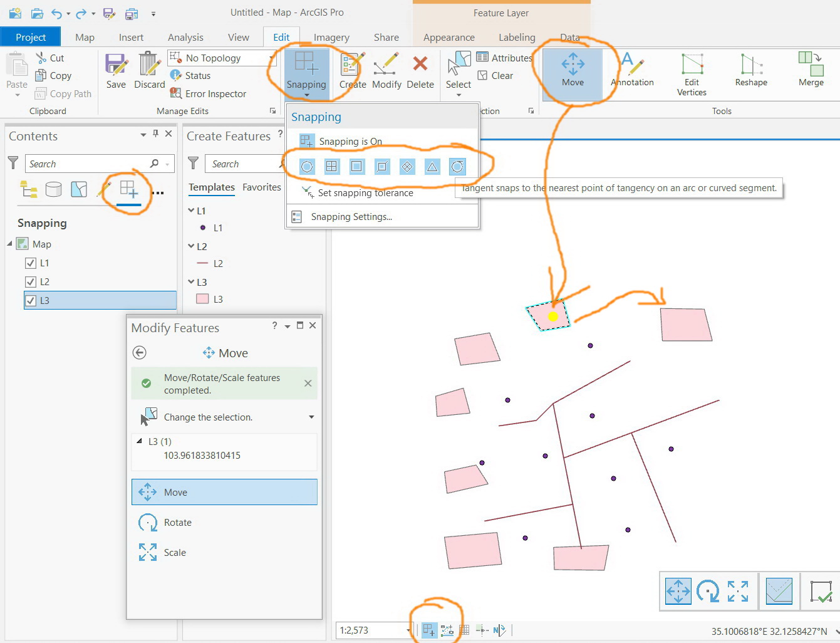Collapse the L2 template group
Screen dimensions: 840x643
click(x=191, y=246)
